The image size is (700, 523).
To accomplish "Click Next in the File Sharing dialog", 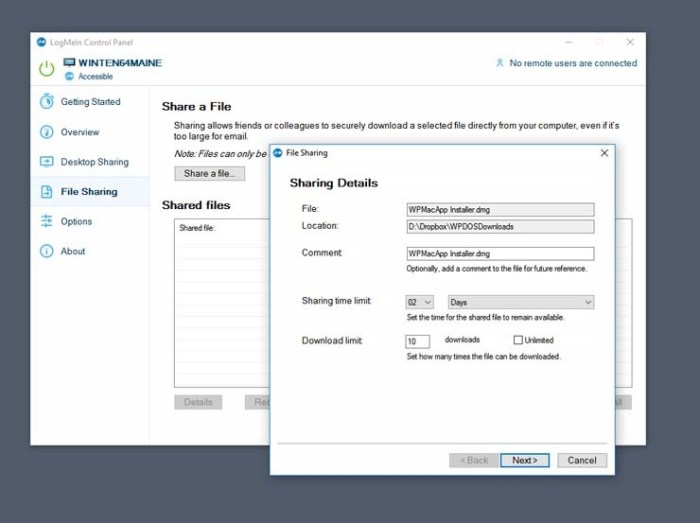I will 525,460.
